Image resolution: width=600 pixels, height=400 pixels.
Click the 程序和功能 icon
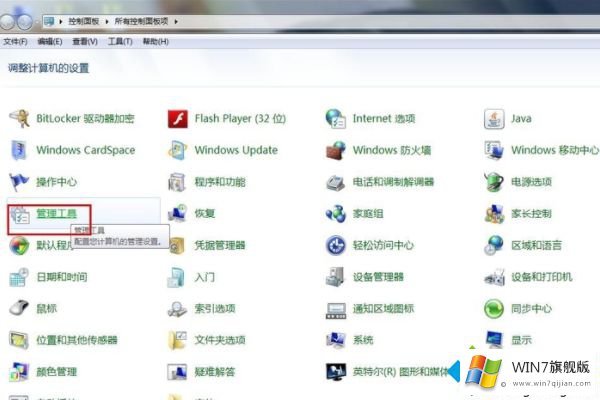[178, 182]
